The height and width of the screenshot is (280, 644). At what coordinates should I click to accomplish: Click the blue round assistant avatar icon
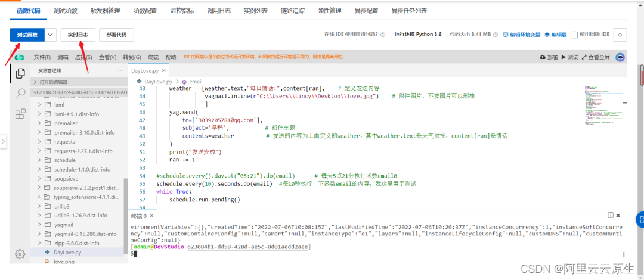(620, 57)
